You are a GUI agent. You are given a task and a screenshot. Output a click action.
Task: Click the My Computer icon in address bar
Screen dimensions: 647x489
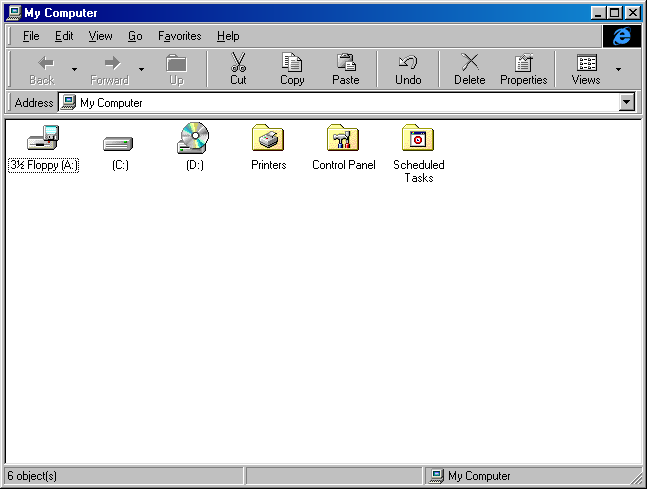coord(68,102)
